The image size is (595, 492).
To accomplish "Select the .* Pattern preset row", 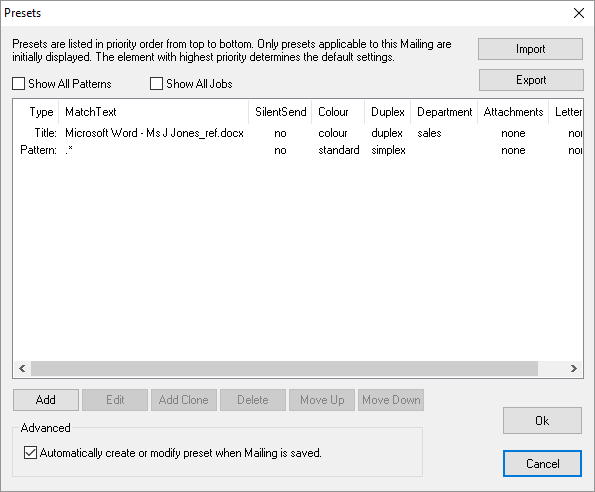I will tap(298, 150).
